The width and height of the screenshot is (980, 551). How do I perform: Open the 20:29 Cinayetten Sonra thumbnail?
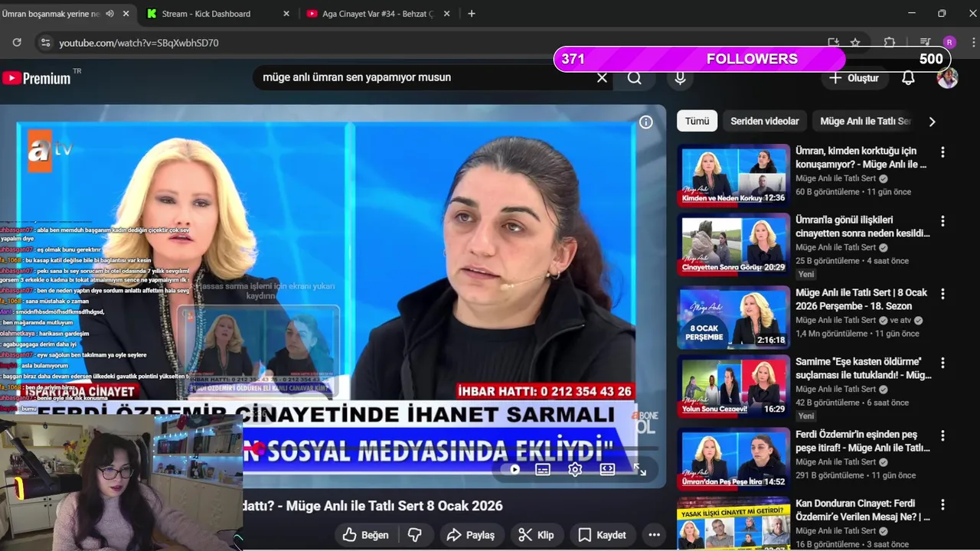tap(733, 244)
